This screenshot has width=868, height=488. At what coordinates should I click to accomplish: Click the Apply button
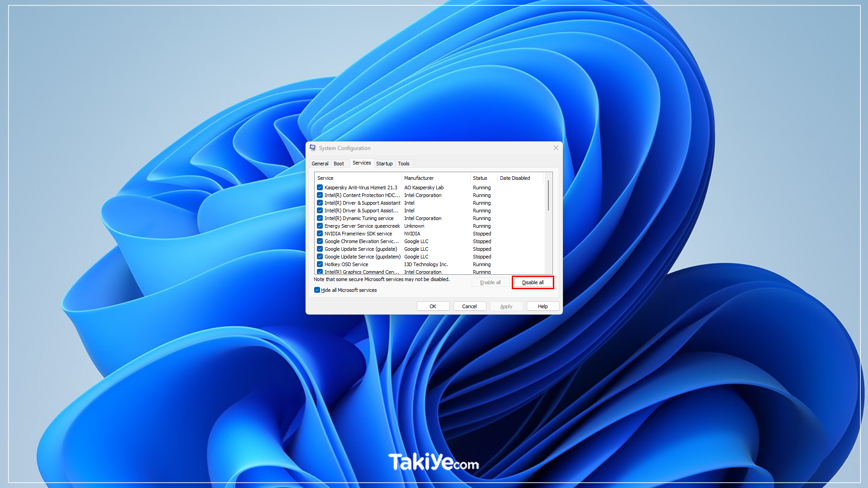[x=506, y=306]
